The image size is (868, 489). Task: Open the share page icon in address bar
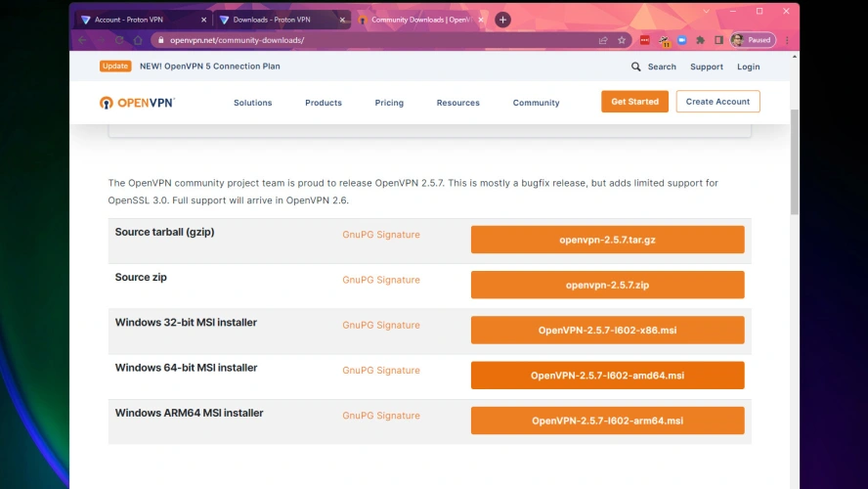click(x=603, y=40)
